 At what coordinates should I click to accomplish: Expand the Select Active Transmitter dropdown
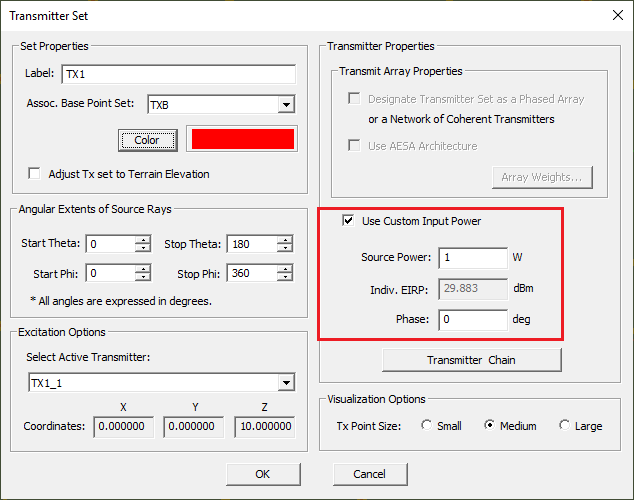[x=286, y=383]
